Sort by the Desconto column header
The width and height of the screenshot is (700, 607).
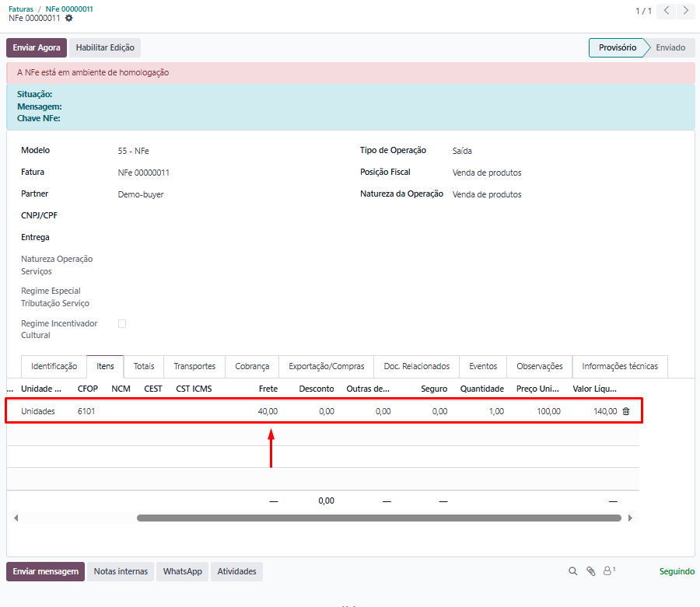pyautogui.click(x=316, y=389)
